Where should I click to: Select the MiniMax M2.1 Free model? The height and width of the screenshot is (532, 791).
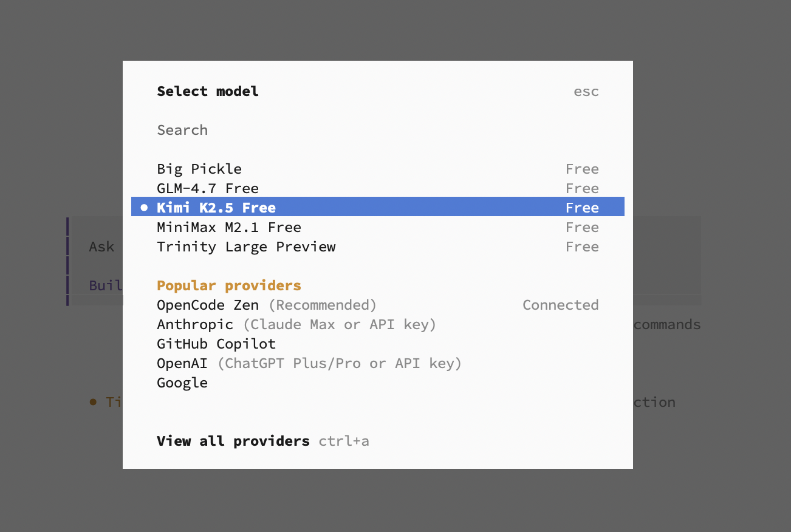[x=228, y=227]
